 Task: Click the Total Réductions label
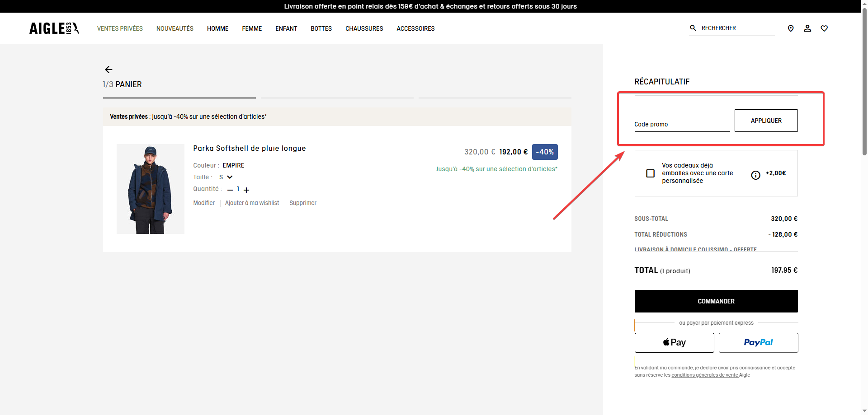point(660,234)
